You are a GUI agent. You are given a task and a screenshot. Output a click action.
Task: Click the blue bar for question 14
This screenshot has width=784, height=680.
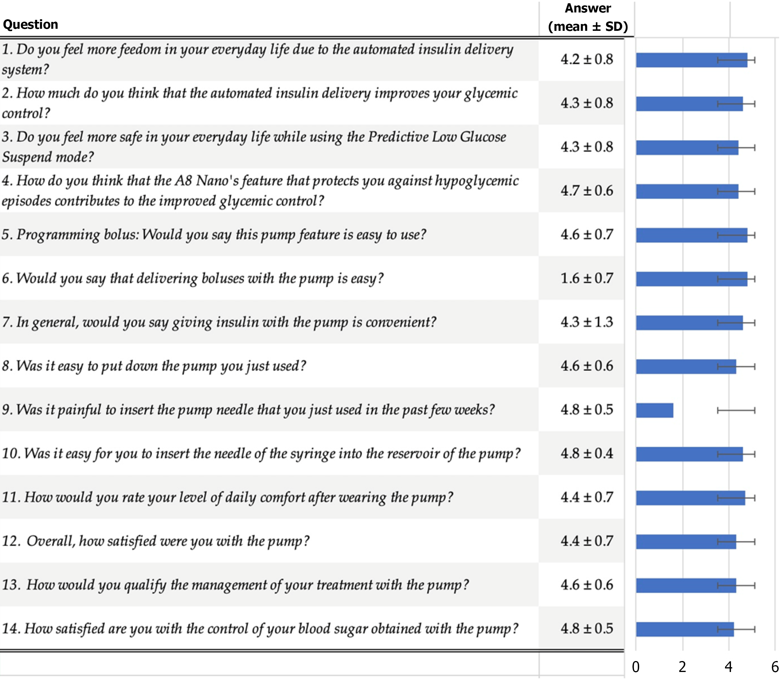685,629
